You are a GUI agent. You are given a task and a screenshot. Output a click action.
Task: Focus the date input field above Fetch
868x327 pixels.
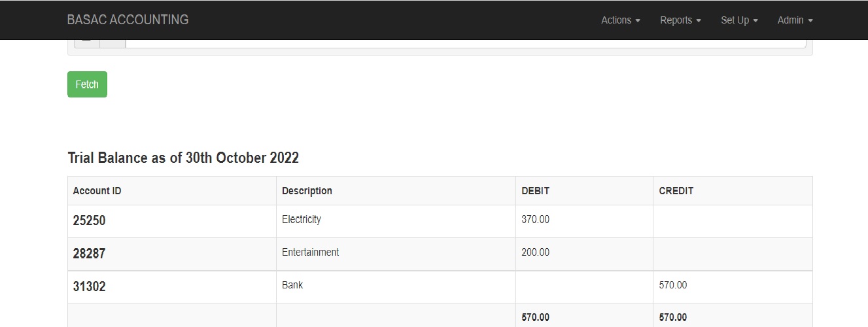pos(464,43)
